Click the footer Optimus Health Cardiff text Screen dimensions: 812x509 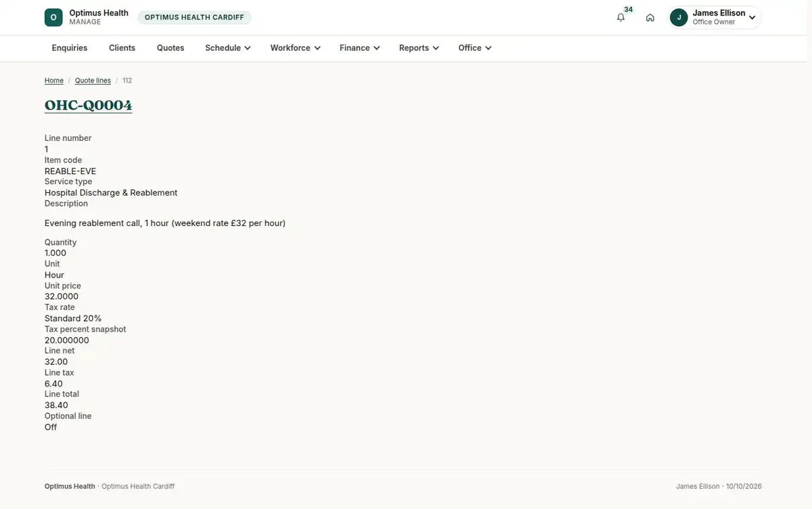[x=138, y=487]
